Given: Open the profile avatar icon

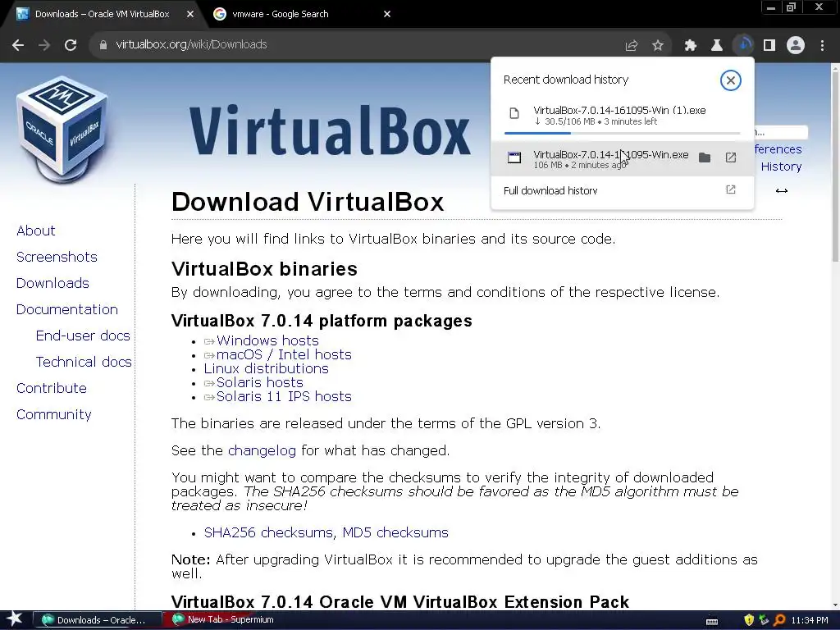Looking at the screenshot, I should (x=796, y=46).
